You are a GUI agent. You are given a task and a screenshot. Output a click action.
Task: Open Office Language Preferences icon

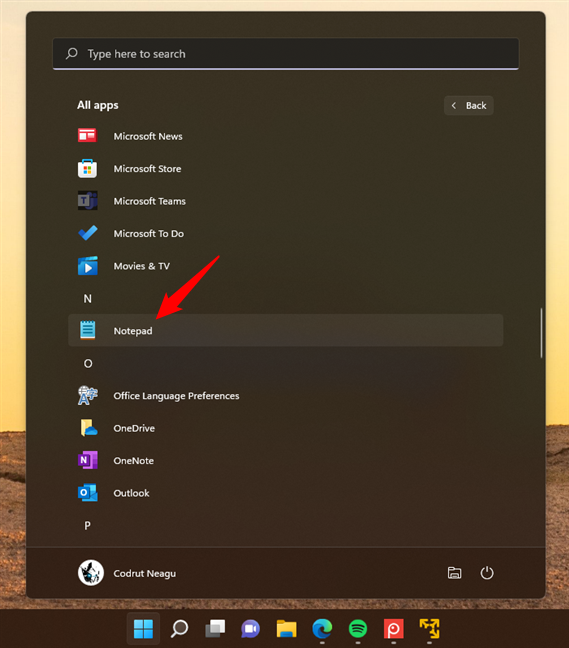pyautogui.click(x=87, y=395)
